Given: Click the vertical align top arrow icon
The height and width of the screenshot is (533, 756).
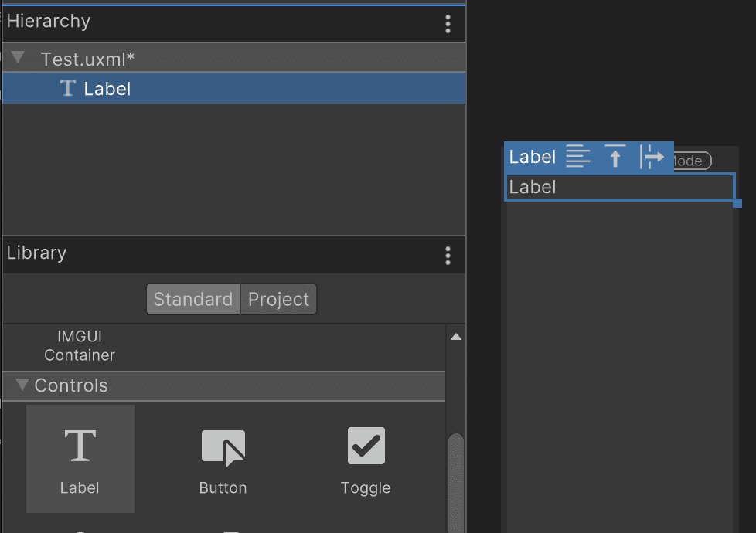Looking at the screenshot, I should coord(615,157).
